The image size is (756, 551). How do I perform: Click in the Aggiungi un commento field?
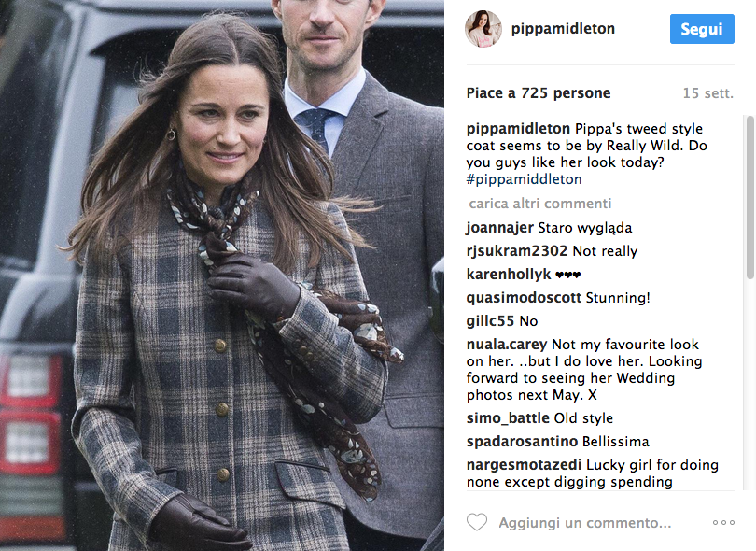(x=585, y=523)
